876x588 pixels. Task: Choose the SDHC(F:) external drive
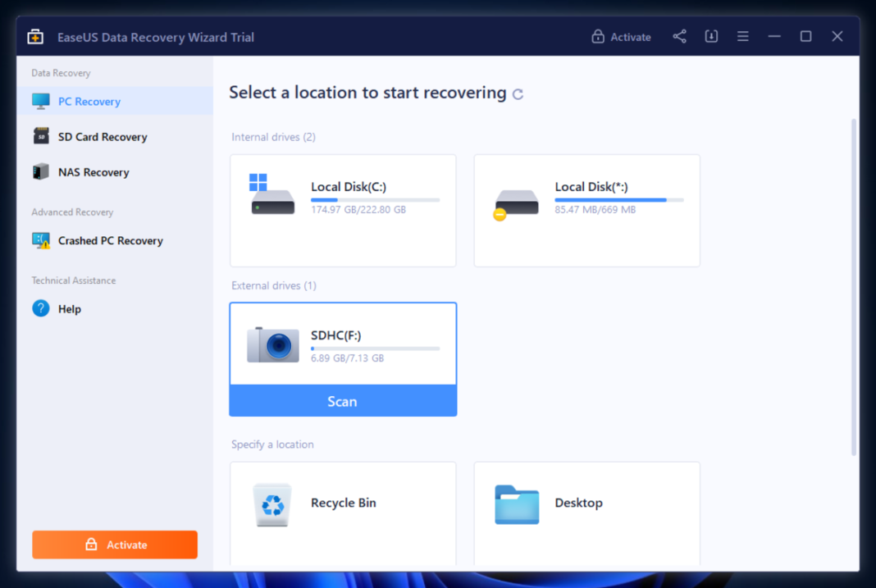pos(342,343)
